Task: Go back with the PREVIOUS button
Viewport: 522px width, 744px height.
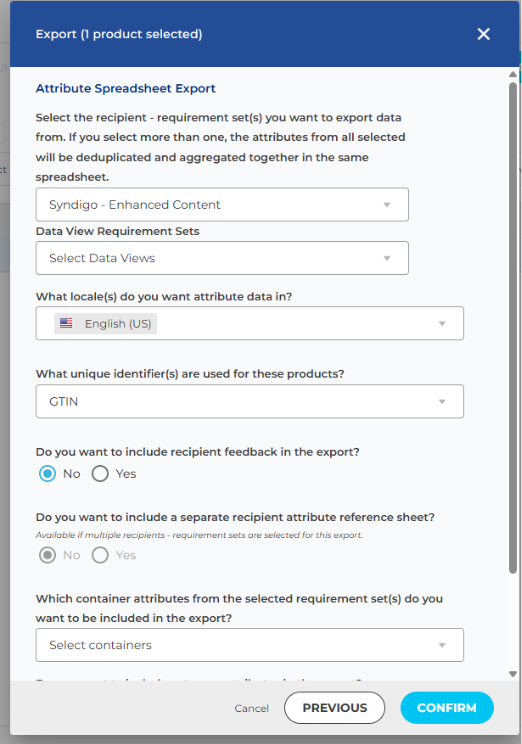Action: (x=335, y=708)
